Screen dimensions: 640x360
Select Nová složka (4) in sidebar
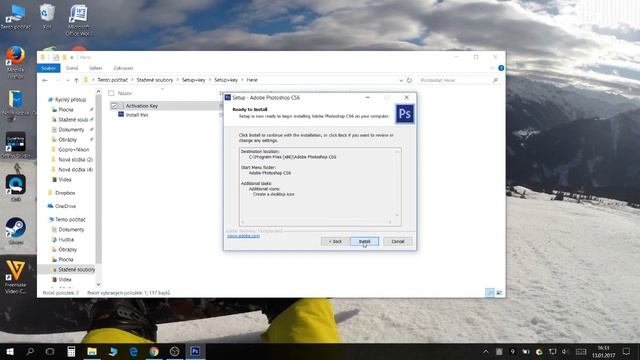[x=75, y=169]
